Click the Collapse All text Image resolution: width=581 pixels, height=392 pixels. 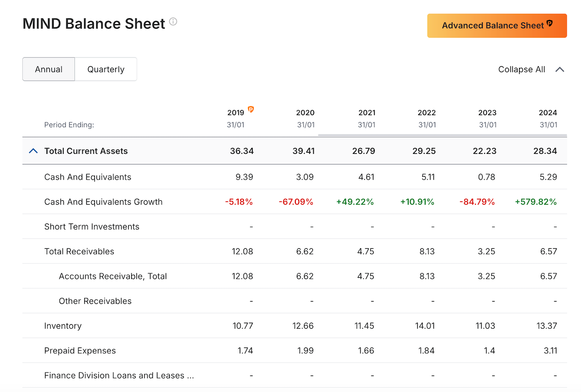pyautogui.click(x=521, y=69)
